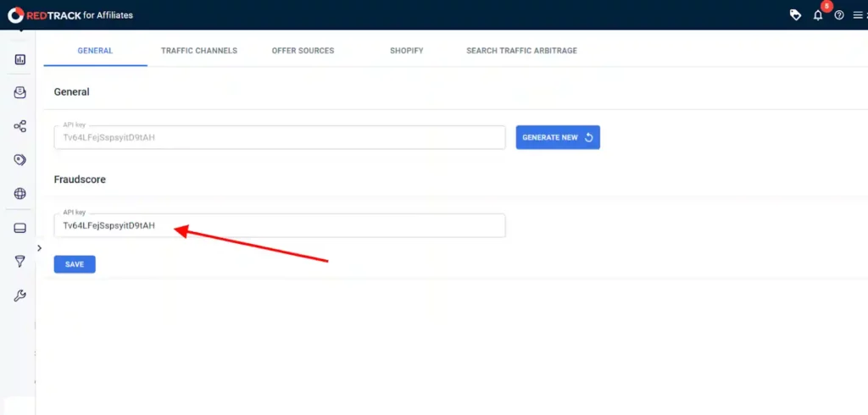The width and height of the screenshot is (868, 415).
Task: Open the hamburger menu in header
Action: click(x=858, y=15)
